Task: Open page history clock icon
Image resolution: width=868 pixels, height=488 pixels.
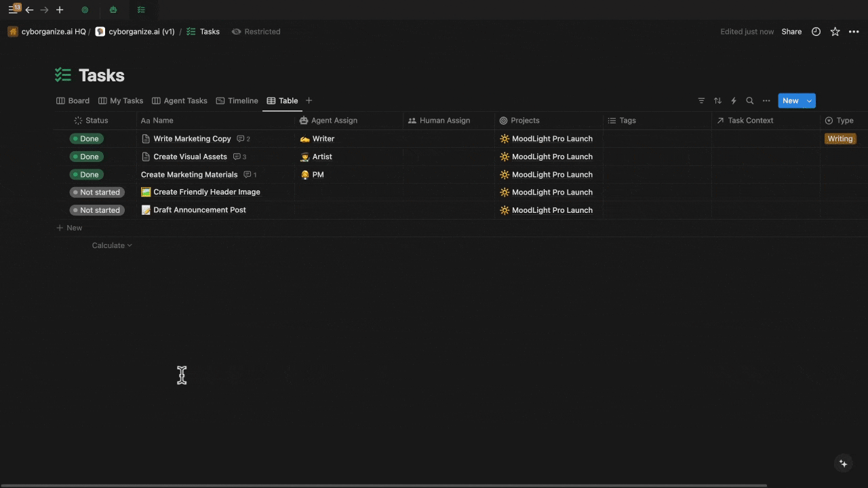Action: pos(816,32)
